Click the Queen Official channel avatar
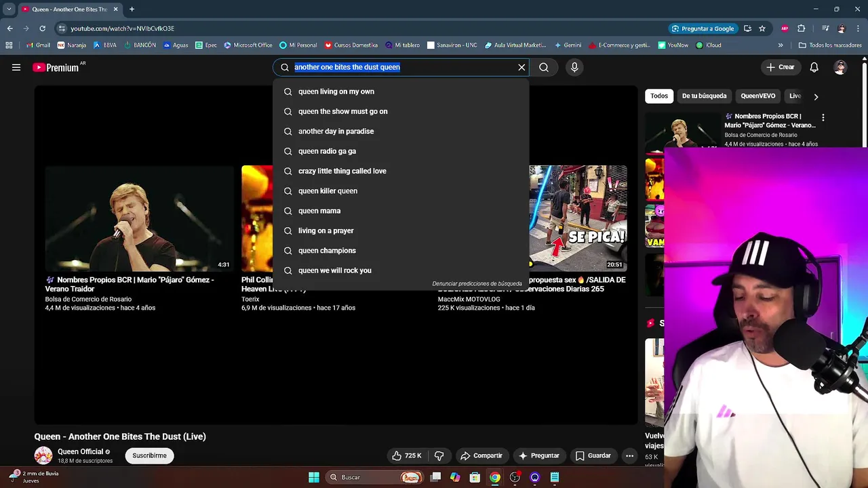868x488 pixels. [43, 455]
